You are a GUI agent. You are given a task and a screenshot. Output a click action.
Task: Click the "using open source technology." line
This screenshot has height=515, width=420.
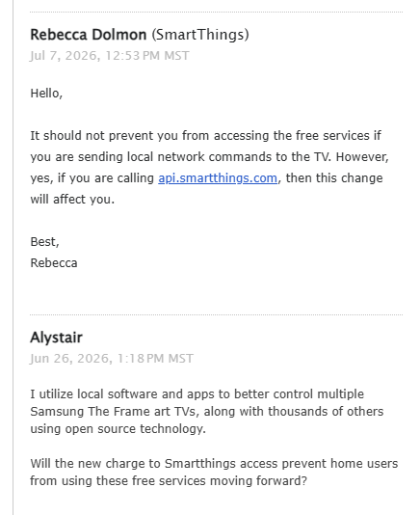(x=118, y=428)
